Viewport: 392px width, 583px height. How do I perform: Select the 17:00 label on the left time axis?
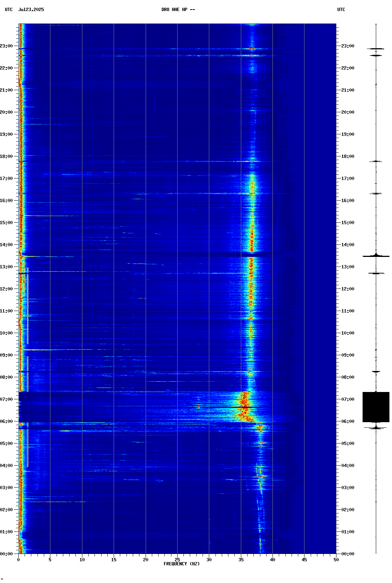click(x=6, y=179)
